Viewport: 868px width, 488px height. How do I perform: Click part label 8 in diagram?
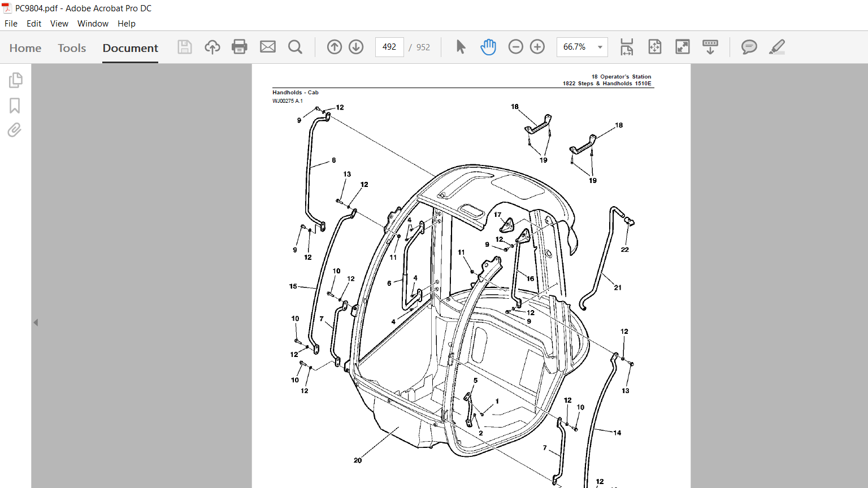tap(334, 160)
